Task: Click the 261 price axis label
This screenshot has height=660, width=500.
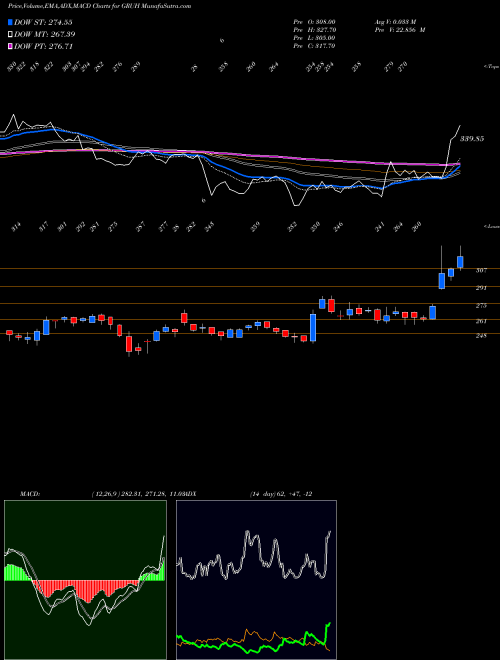Action: pos(481,321)
